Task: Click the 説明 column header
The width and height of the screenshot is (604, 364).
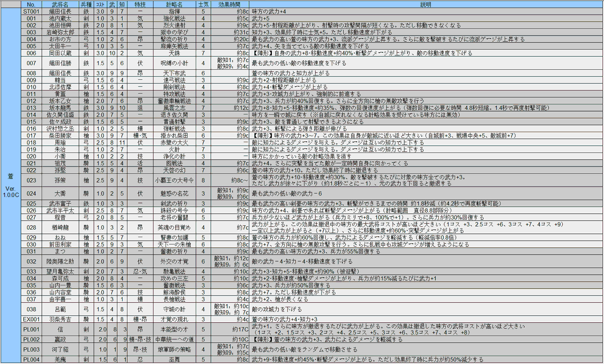Action: click(426, 4)
